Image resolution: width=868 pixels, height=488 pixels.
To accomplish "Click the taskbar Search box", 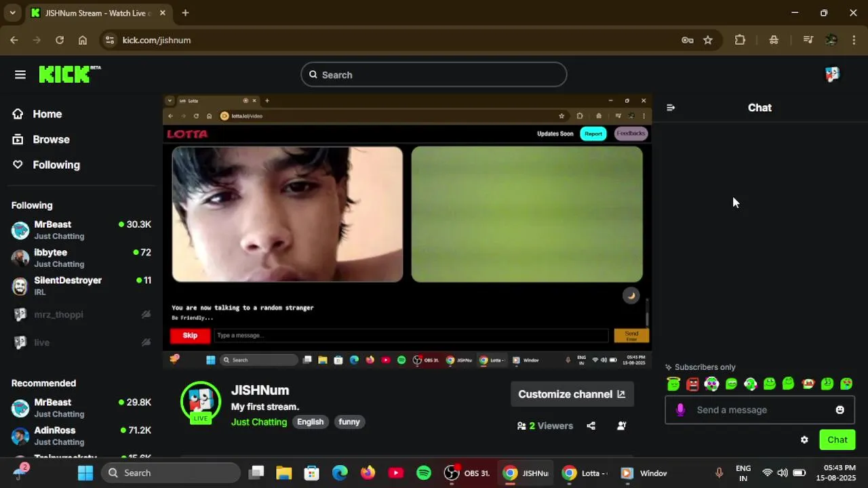I will [x=171, y=473].
